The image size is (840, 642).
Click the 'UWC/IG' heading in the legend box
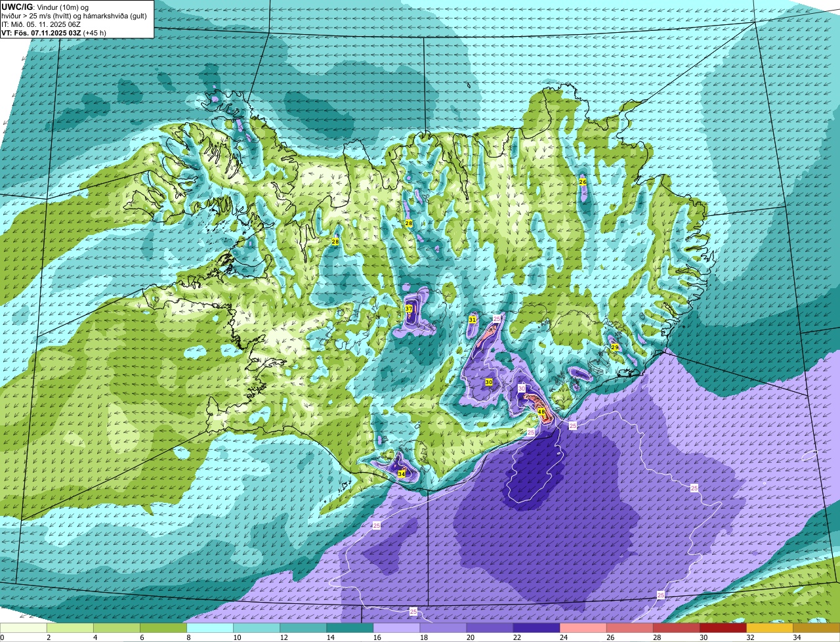[17, 7]
